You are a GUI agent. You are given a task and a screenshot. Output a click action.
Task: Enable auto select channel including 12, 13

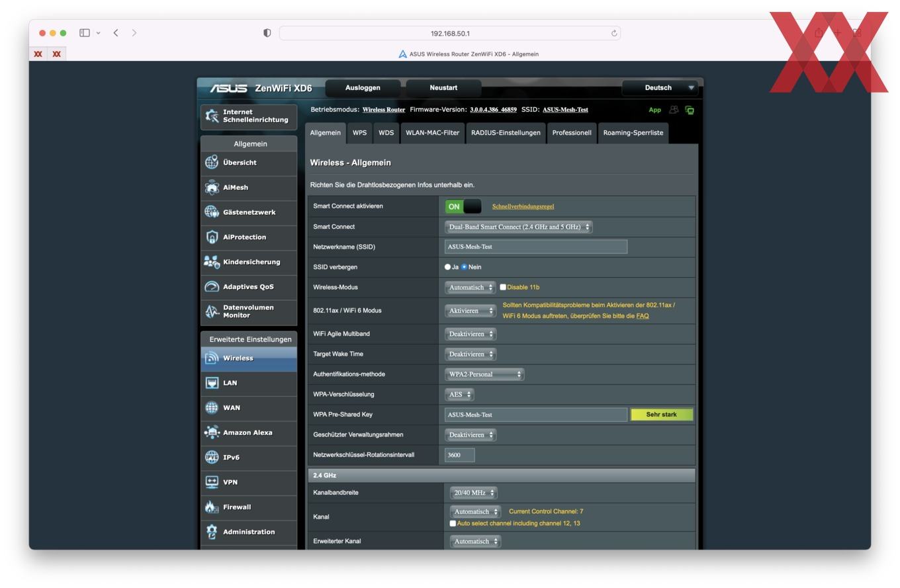click(453, 523)
